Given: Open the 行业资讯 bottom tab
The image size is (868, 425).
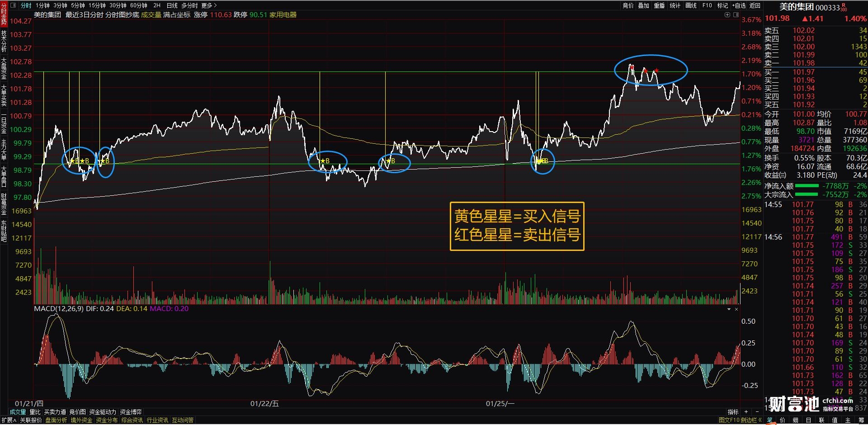Looking at the screenshot, I should pyautogui.click(x=157, y=420).
